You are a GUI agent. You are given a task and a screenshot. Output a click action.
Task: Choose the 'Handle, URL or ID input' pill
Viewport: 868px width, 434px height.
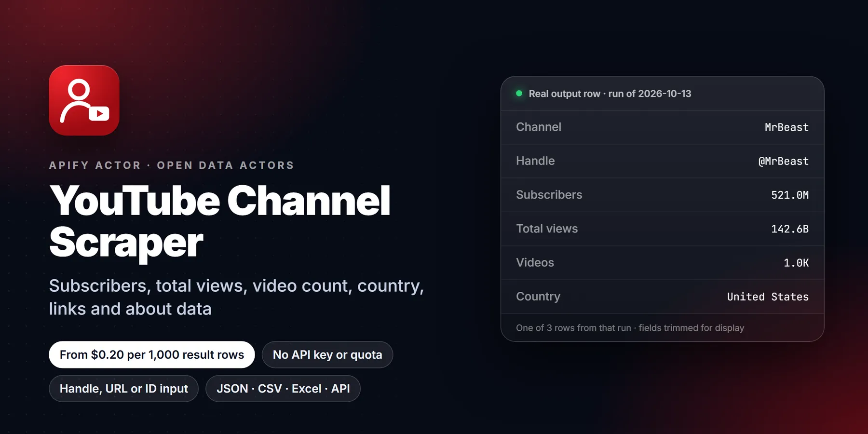pyautogui.click(x=124, y=389)
